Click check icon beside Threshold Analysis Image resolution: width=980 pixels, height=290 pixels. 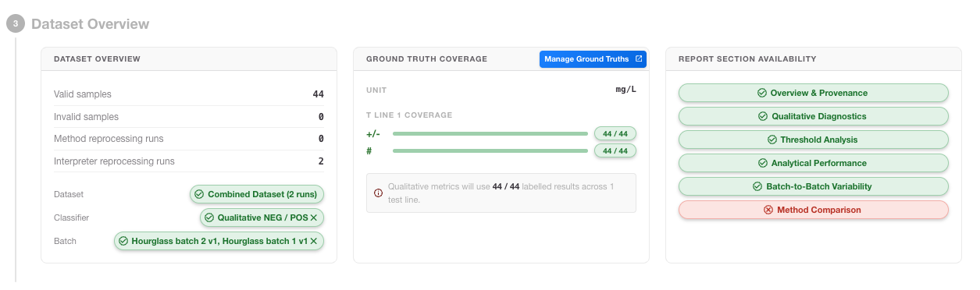pyautogui.click(x=772, y=140)
